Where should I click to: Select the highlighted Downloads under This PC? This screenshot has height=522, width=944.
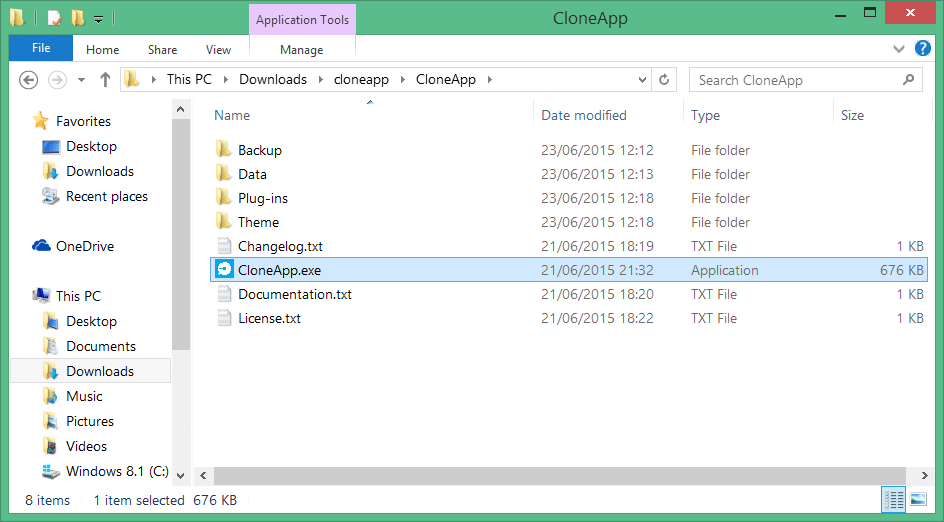pos(90,371)
